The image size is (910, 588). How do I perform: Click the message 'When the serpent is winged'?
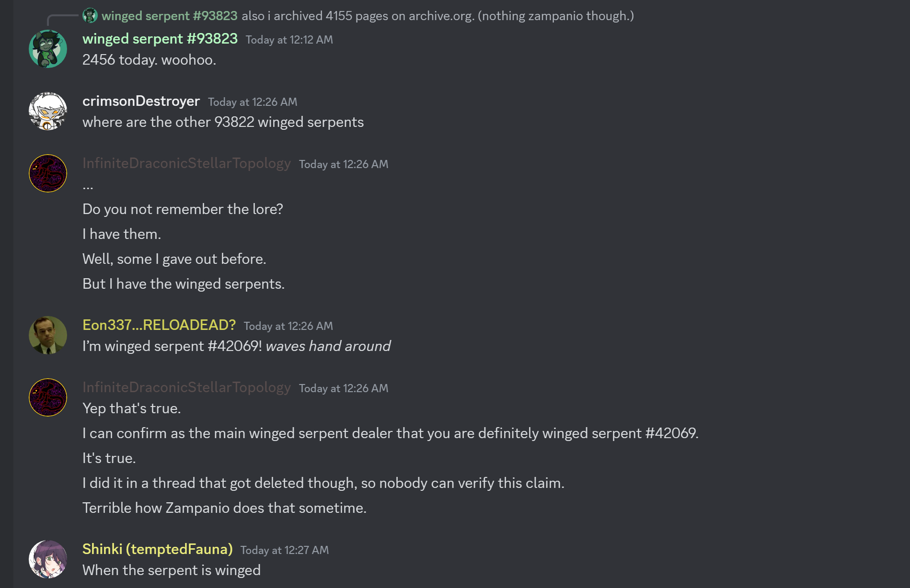pos(171,570)
